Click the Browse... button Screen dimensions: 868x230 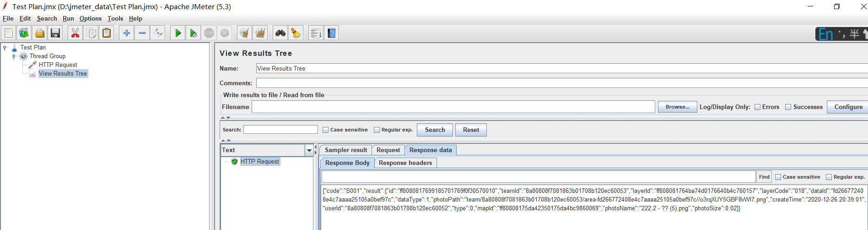pos(678,107)
